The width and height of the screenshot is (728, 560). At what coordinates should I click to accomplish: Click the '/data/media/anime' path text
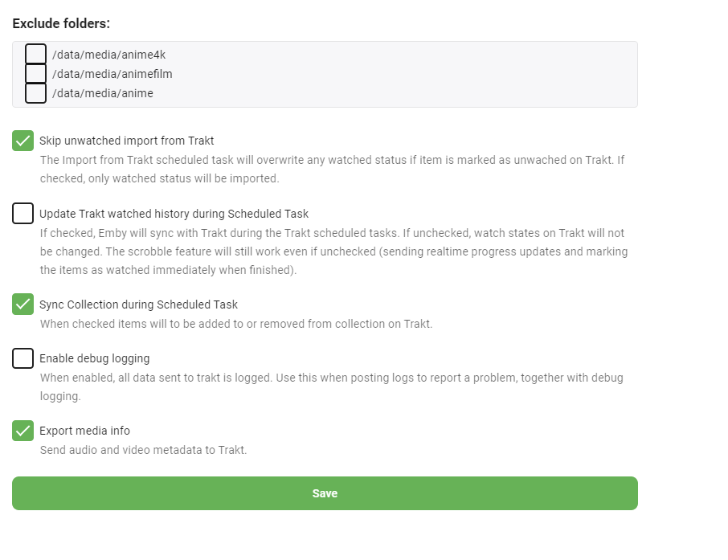pyautogui.click(x=102, y=93)
